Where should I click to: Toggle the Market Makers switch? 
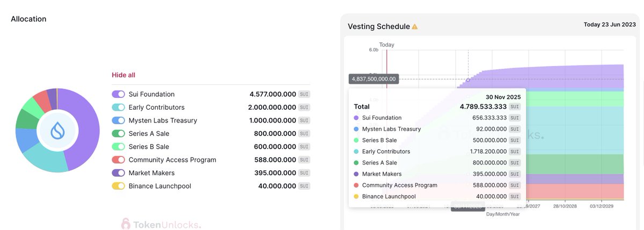click(x=119, y=173)
